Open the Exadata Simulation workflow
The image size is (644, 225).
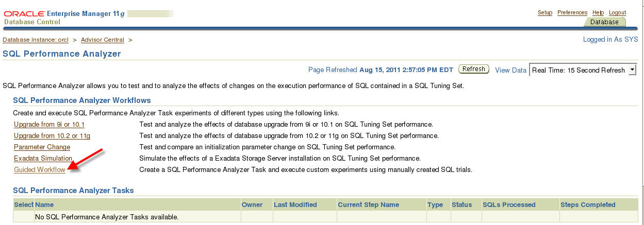tap(43, 159)
